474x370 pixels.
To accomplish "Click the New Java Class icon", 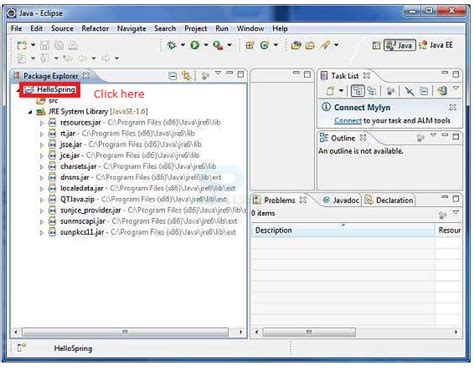I will coord(265,45).
